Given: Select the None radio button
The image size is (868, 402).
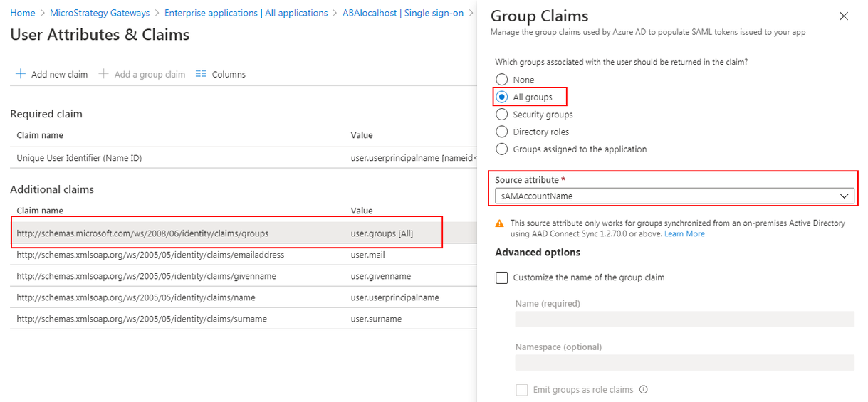Looking at the screenshot, I should pyautogui.click(x=502, y=80).
